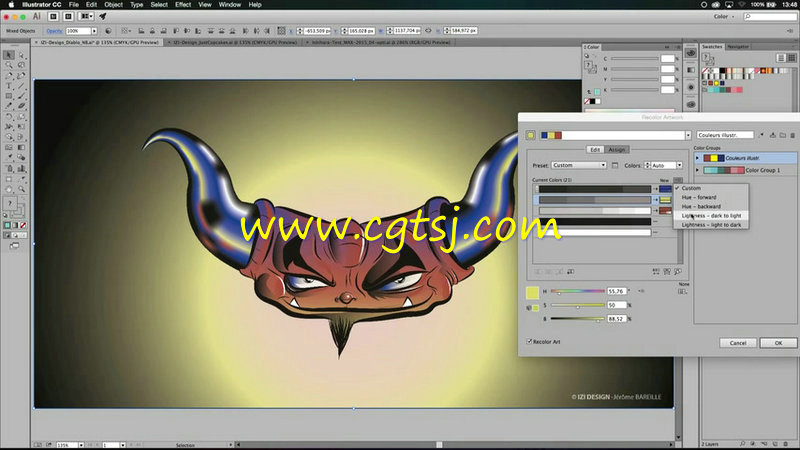The height and width of the screenshot is (450, 800).
Task: Click the color reduction options icon beside Preset
Action: tap(615, 165)
